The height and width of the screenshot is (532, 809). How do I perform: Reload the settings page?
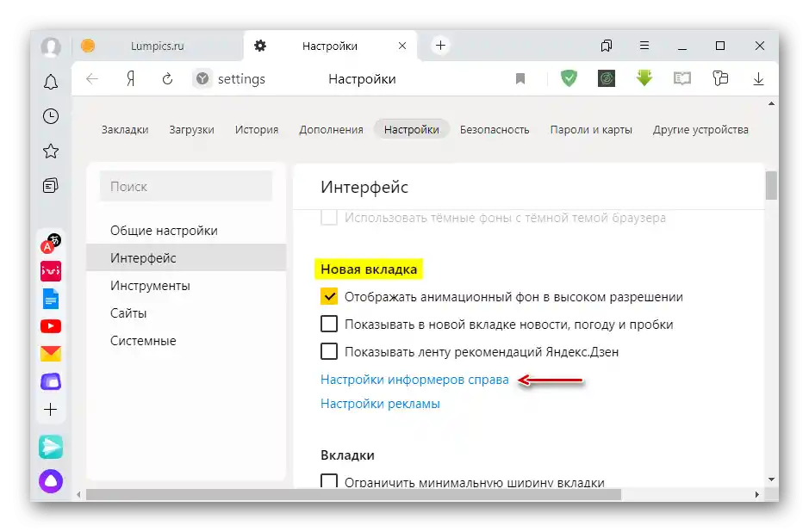166,78
